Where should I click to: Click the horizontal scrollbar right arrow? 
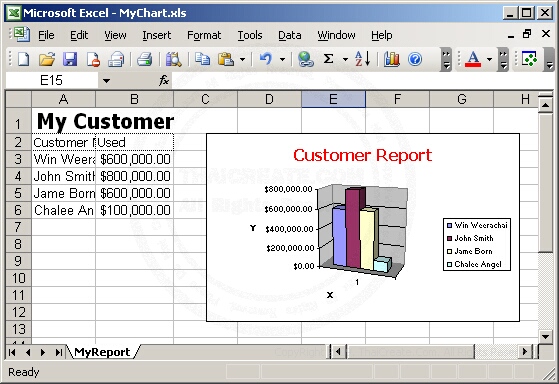tap(525, 352)
